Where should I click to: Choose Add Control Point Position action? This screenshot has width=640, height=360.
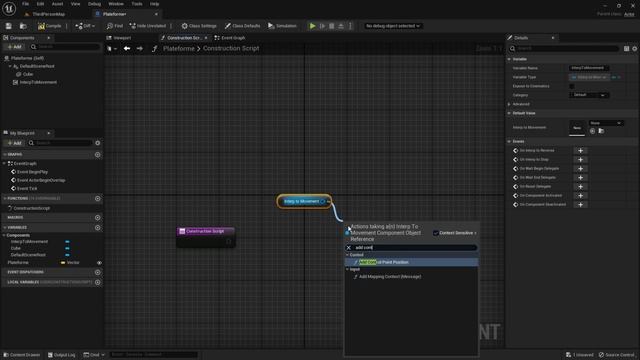click(411, 262)
